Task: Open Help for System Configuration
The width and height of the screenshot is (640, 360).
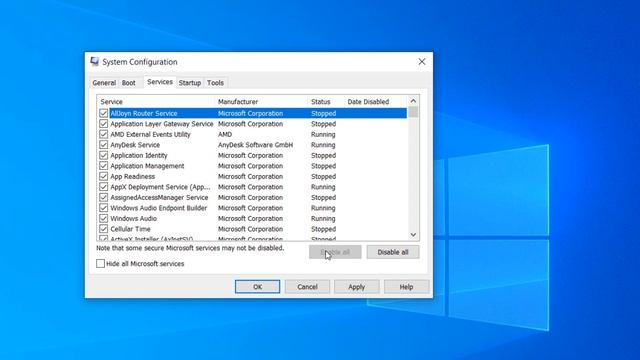Action: [406, 287]
